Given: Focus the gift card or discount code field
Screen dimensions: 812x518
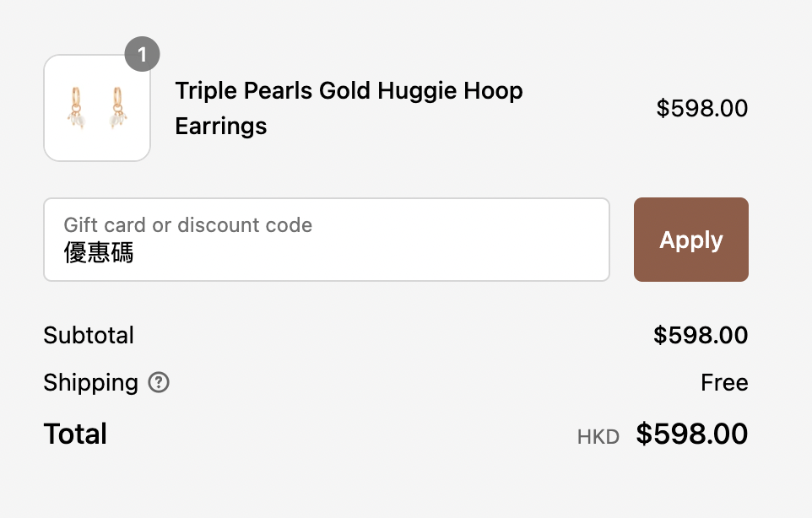Looking at the screenshot, I should 327,240.
